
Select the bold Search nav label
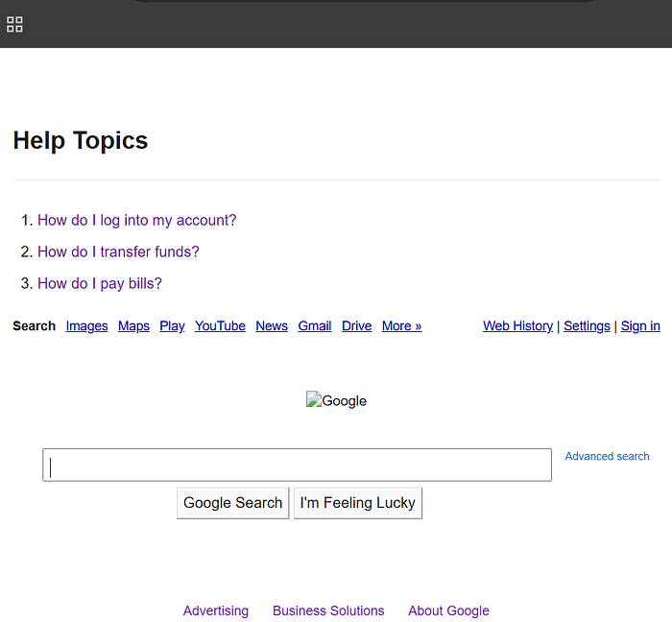click(34, 326)
